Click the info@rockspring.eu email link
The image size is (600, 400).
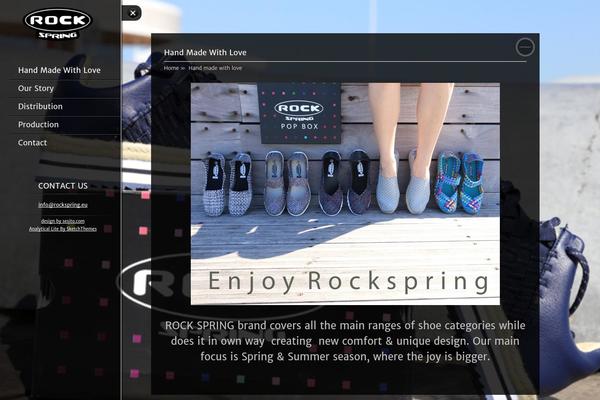coord(63,205)
